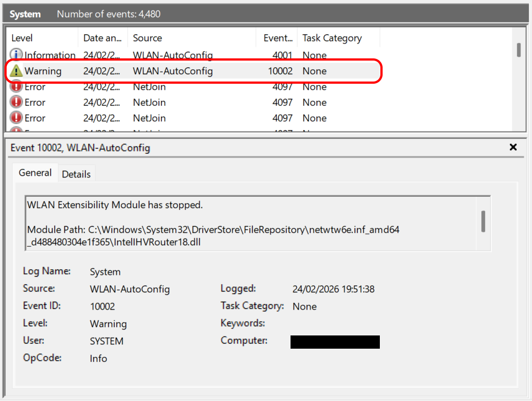
Task: Click the event list vertical scrollbar
Action: click(518, 50)
